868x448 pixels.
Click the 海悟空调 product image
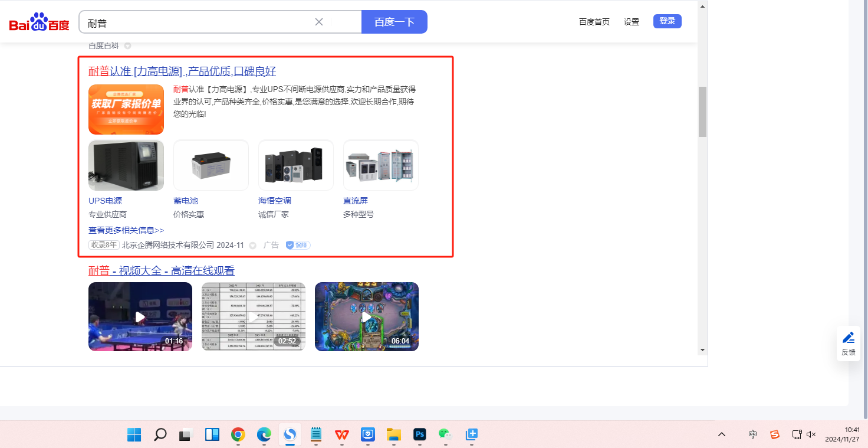(296, 165)
